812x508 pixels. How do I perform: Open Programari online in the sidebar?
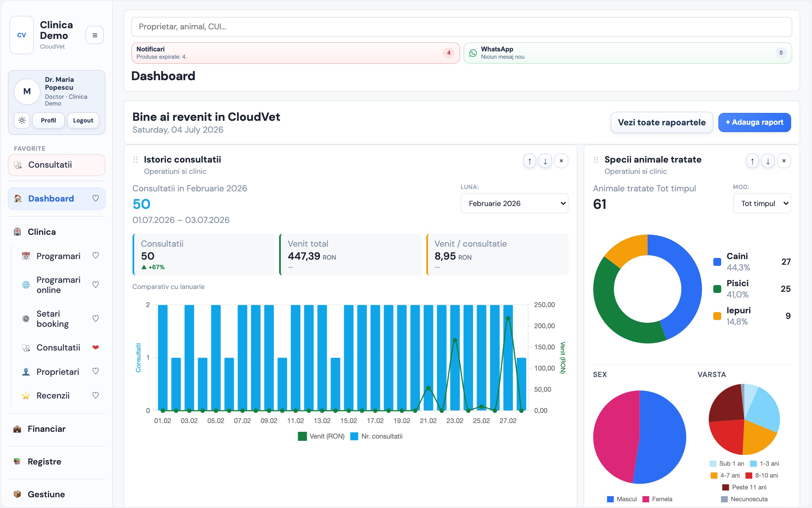pyautogui.click(x=58, y=285)
